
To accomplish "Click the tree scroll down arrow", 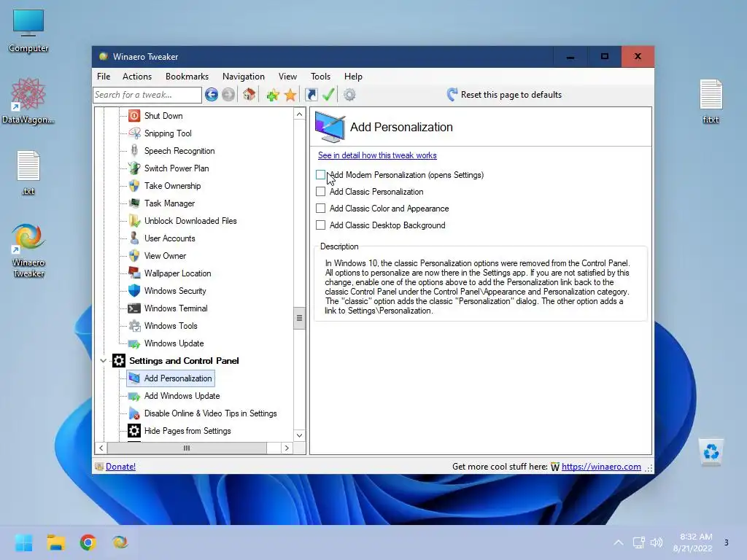I will pyautogui.click(x=299, y=435).
